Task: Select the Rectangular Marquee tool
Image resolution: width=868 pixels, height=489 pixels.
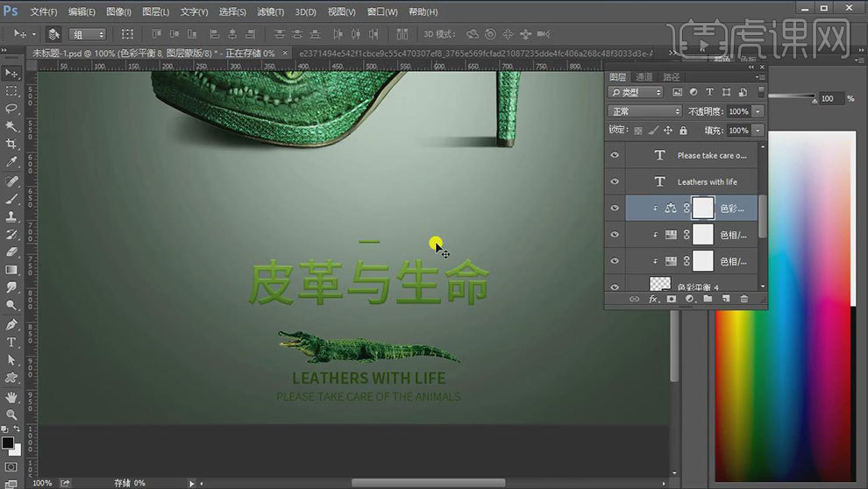Action: click(x=11, y=91)
